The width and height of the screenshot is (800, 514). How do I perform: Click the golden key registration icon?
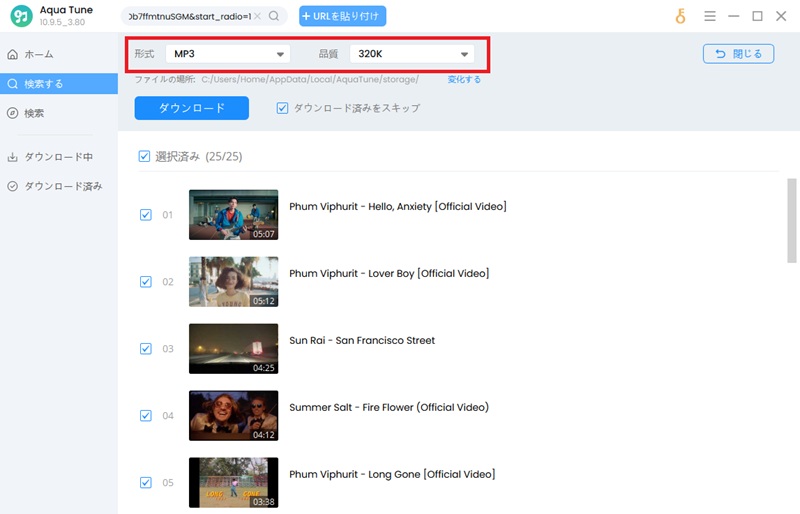coord(680,16)
